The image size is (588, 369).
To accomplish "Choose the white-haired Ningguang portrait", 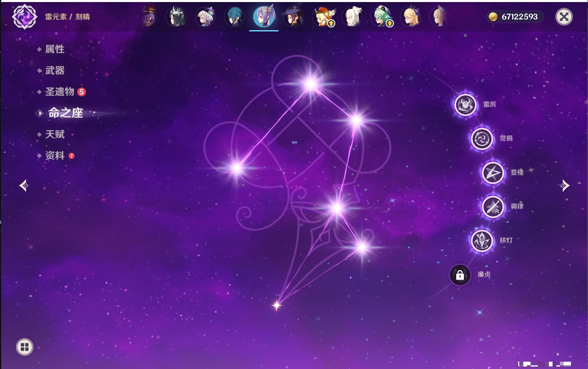I will [x=352, y=17].
